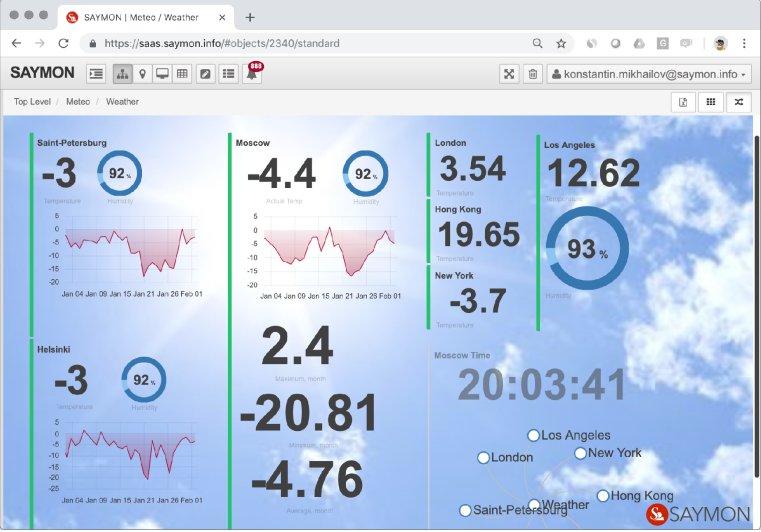Toggle fullscreen expand icon

(509, 74)
